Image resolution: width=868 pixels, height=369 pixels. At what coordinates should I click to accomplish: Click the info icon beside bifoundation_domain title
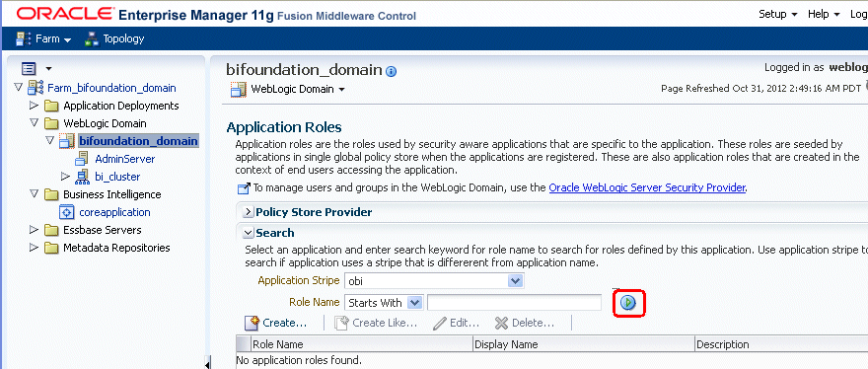pos(392,71)
